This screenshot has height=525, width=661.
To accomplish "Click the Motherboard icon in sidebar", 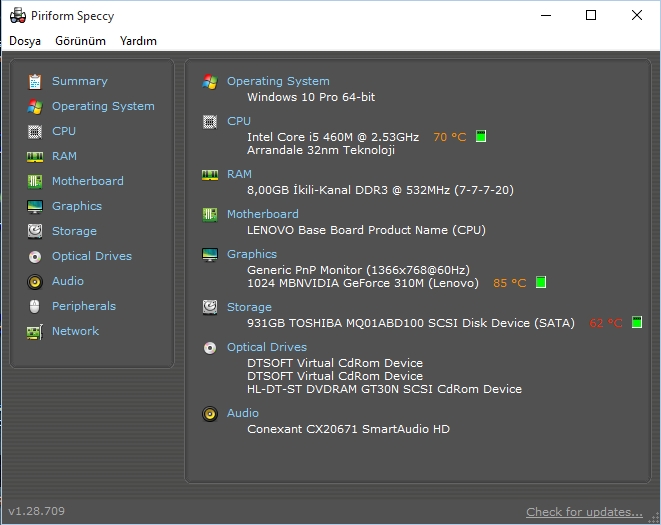I will (35, 181).
